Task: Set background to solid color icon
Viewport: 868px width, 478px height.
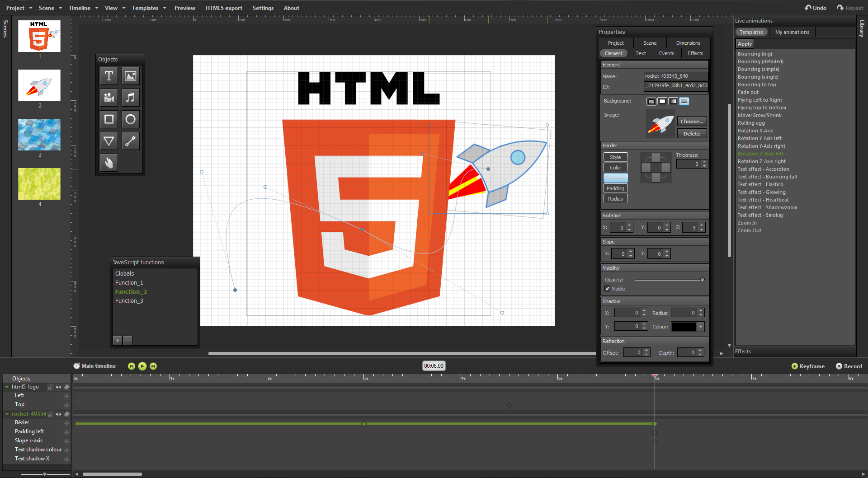Action: point(662,101)
